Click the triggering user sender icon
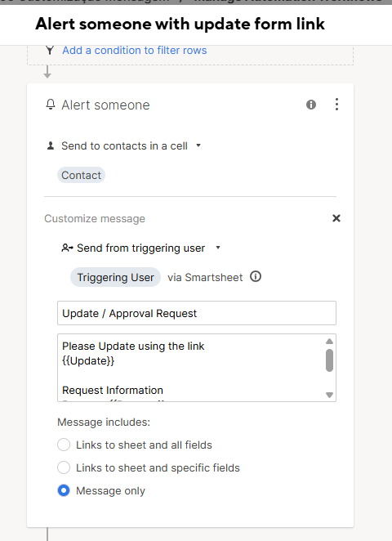Image resolution: width=392 pixels, height=541 pixels. [67, 248]
